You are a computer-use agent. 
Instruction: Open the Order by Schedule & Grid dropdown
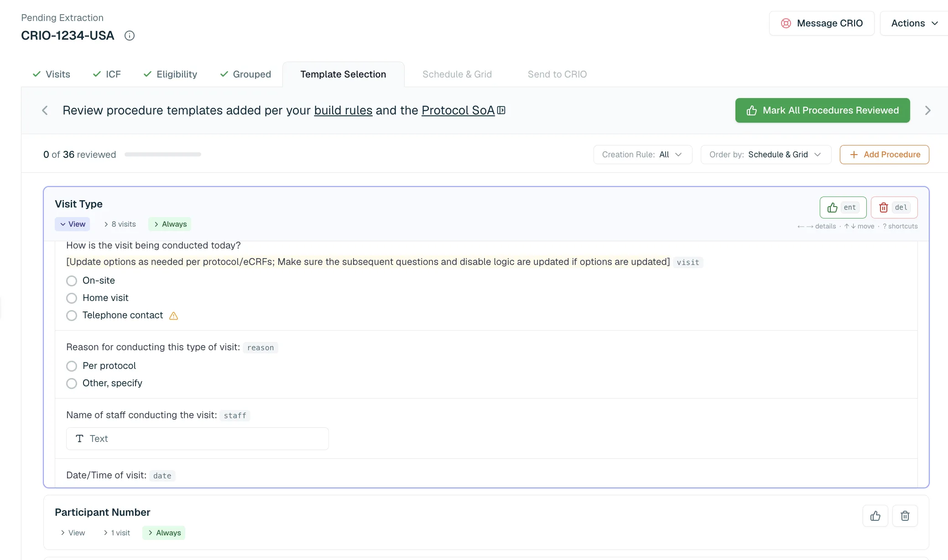click(766, 155)
